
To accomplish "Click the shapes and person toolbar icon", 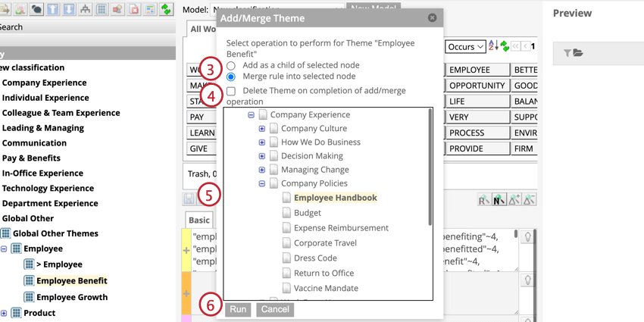I will tap(117, 9).
